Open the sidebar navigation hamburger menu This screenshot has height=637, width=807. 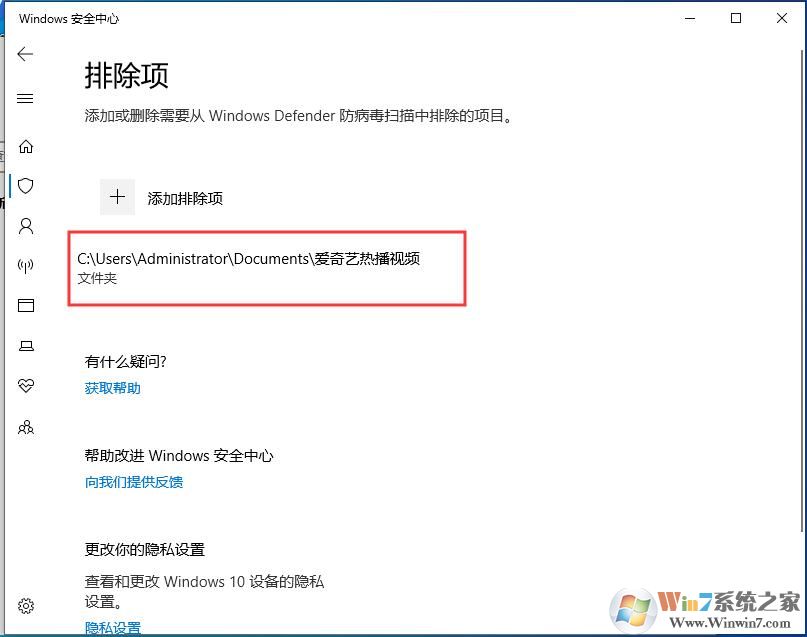tap(26, 98)
